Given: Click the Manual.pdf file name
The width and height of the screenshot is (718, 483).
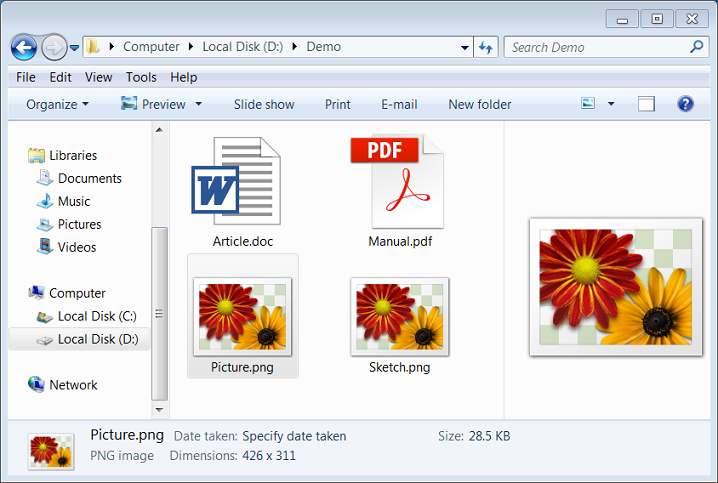Looking at the screenshot, I should point(400,241).
